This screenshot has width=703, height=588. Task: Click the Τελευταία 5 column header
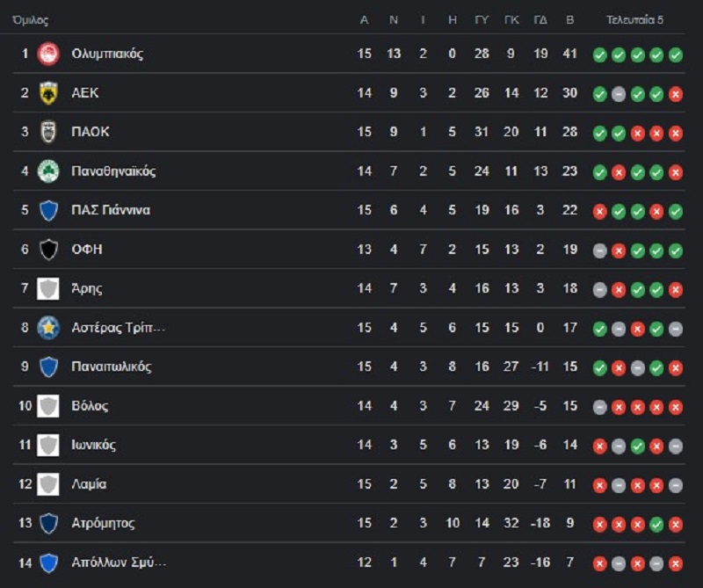[x=634, y=19]
